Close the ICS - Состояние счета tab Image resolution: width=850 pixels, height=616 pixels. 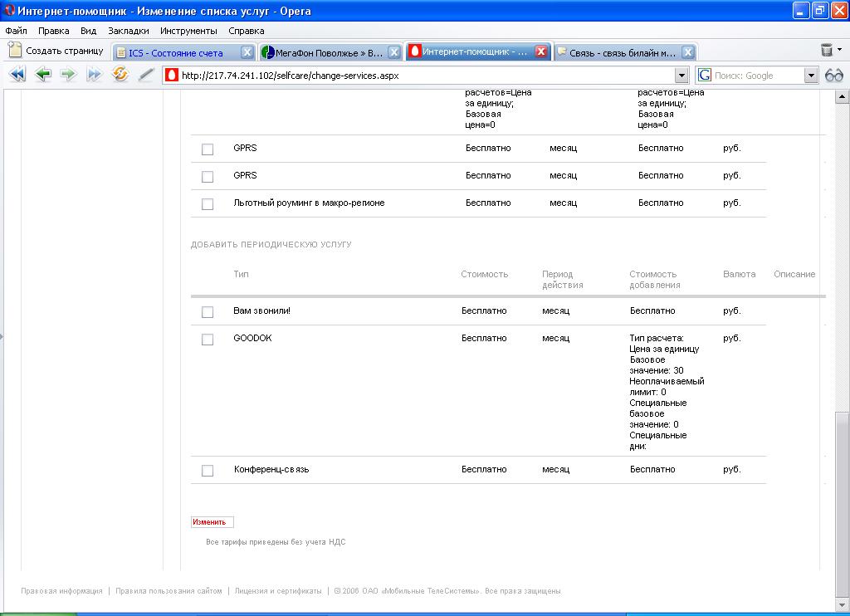pyautogui.click(x=247, y=52)
